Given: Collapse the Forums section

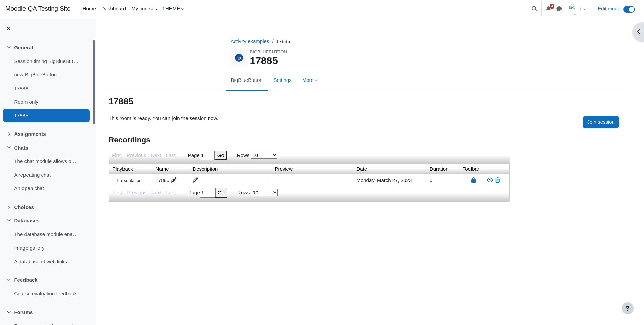Looking at the screenshot, I should click(9, 312).
